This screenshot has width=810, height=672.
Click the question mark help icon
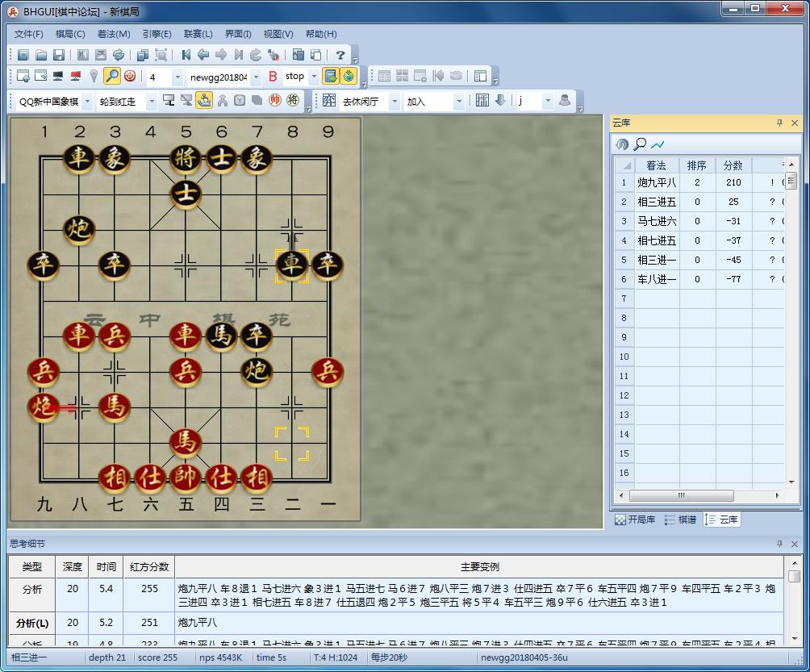340,55
